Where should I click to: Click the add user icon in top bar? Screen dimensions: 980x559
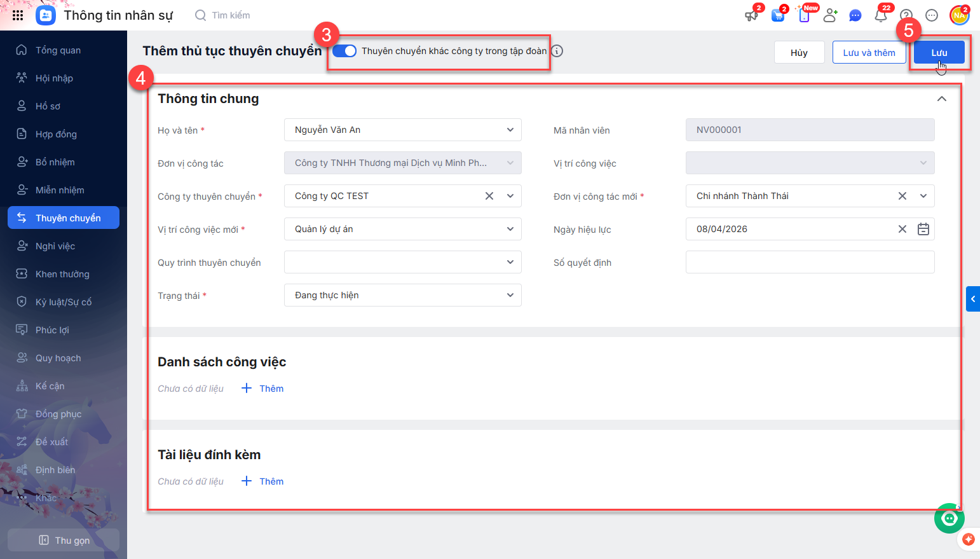(x=830, y=15)
